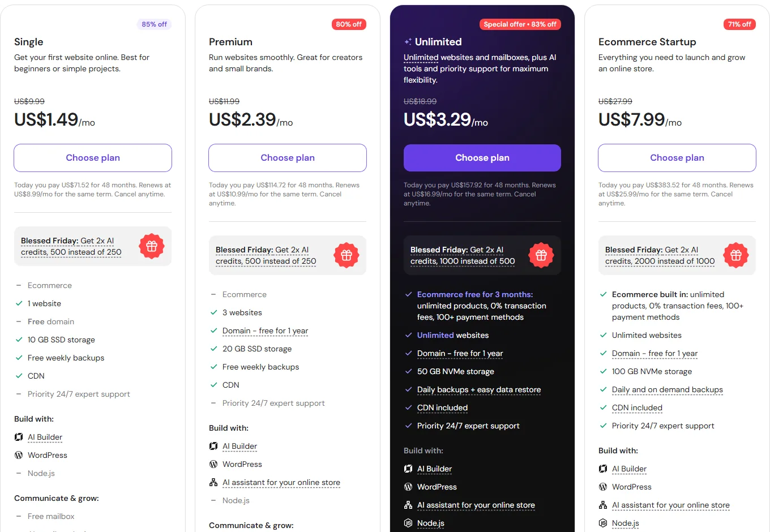This screenshot has width=770, height=532.
Task: Click 'CDN included' in Unlimited plan
Action: tap(442, 407)
